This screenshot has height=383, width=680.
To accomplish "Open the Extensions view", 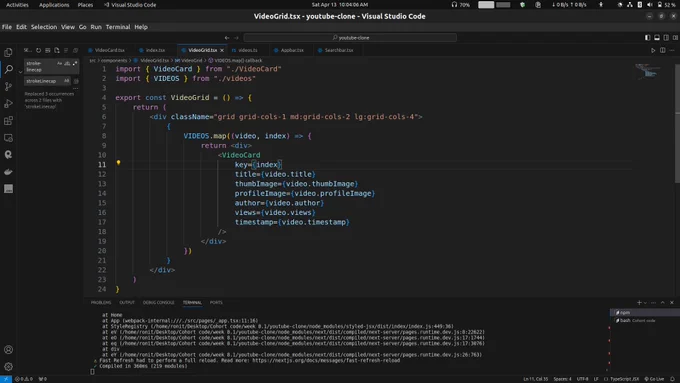I will click(x=8, y=121).
